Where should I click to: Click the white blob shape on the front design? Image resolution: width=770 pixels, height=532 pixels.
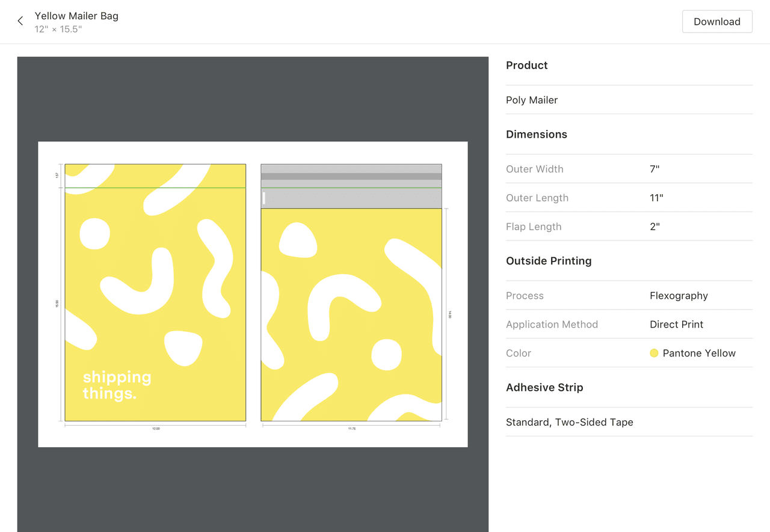click(x=94, y=234)
